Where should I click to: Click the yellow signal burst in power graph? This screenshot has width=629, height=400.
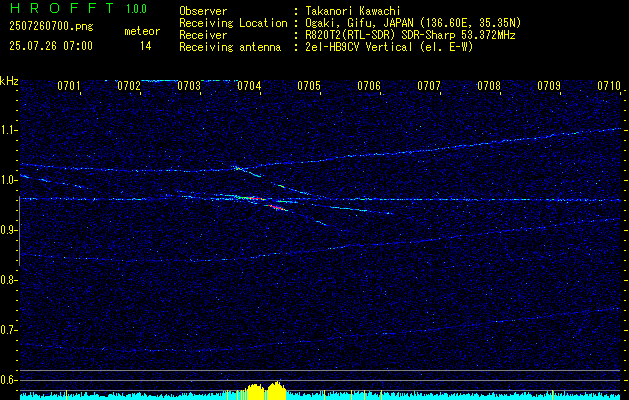click(266, 391)
